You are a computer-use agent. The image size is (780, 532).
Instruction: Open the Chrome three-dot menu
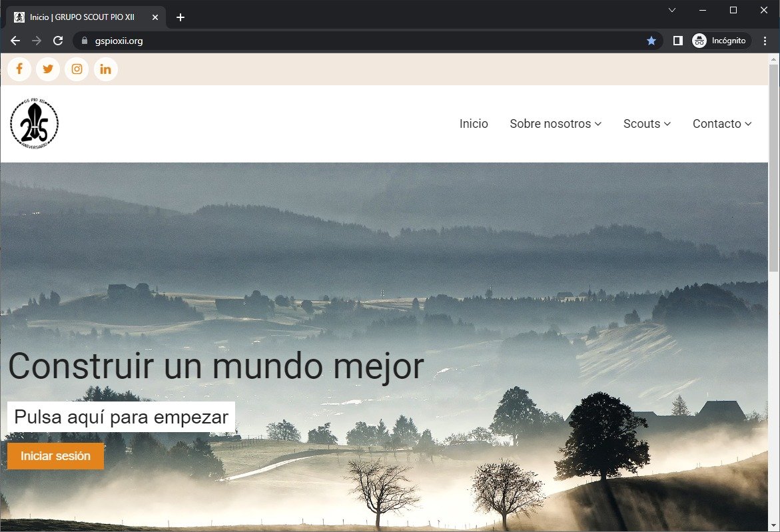pyautogui.click(x=765, y=41)
